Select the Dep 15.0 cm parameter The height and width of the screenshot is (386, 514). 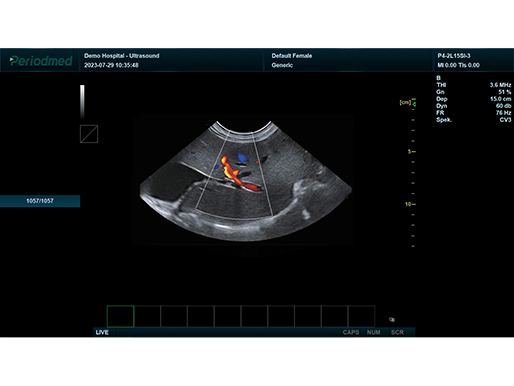pyautogui.click(x=473, y=99)
